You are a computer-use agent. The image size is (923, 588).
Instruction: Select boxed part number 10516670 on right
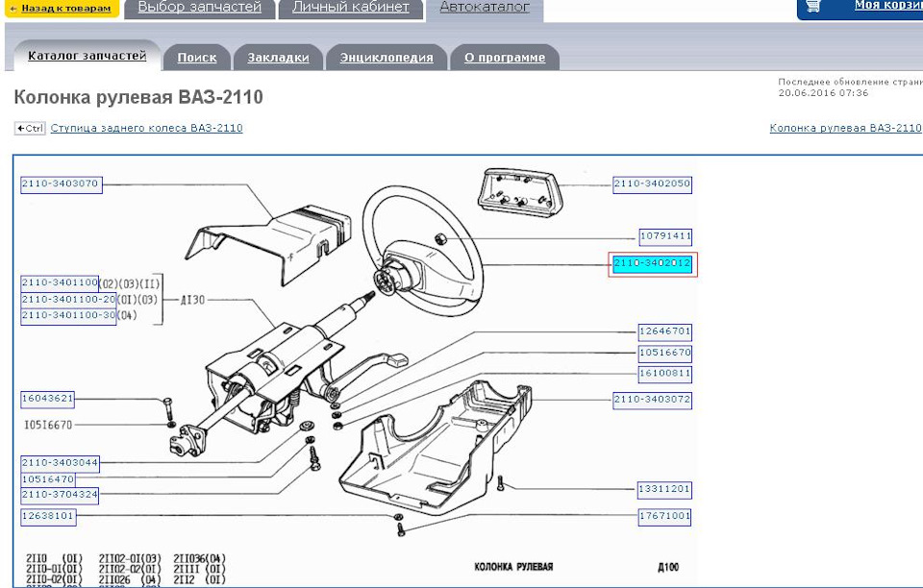[x=665, y=354]
